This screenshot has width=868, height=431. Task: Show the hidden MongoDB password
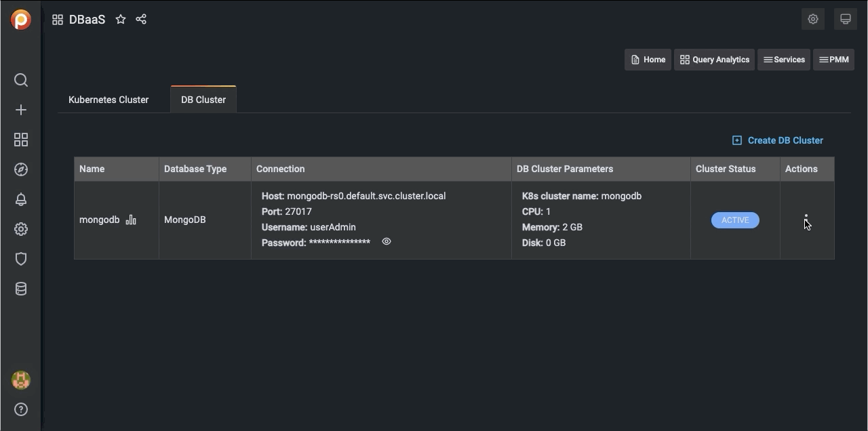point(387,241)
